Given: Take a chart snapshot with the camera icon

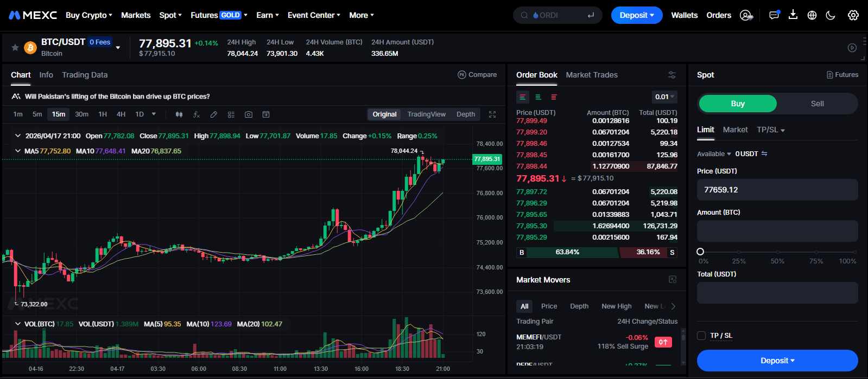Looking at the screenshot, I should pos(249,114).
